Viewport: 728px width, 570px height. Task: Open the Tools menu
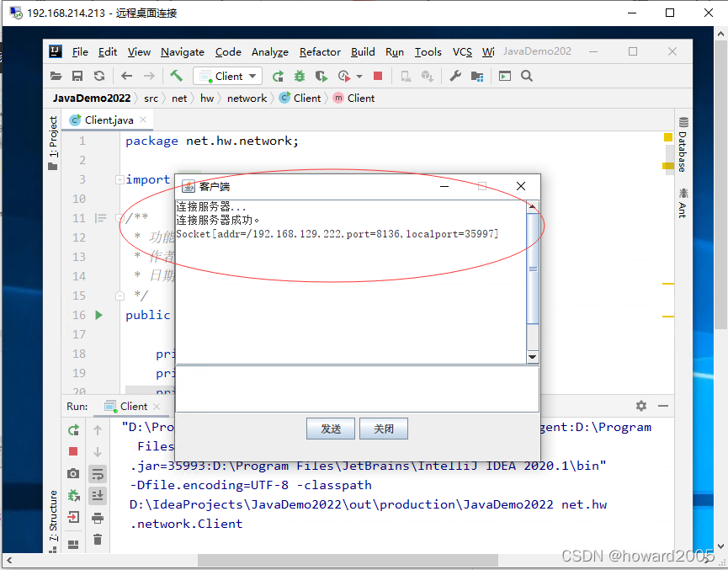(428, 52)
